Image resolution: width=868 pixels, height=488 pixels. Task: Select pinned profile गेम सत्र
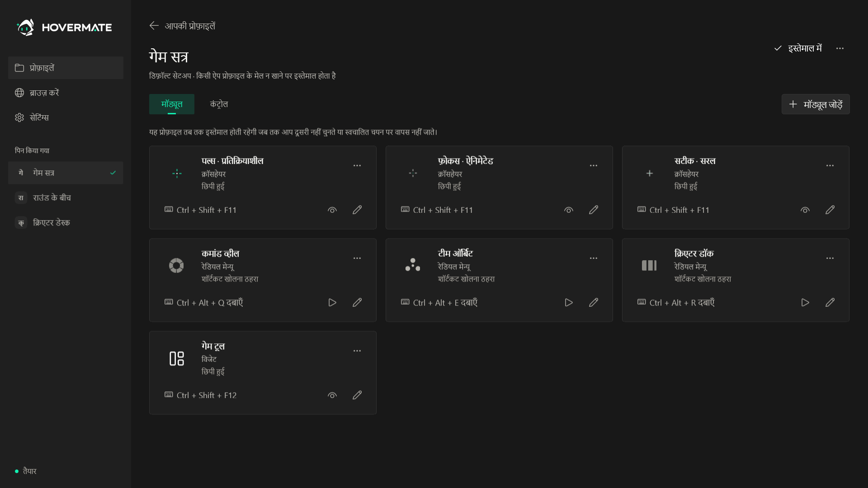[x=66, y=173]
